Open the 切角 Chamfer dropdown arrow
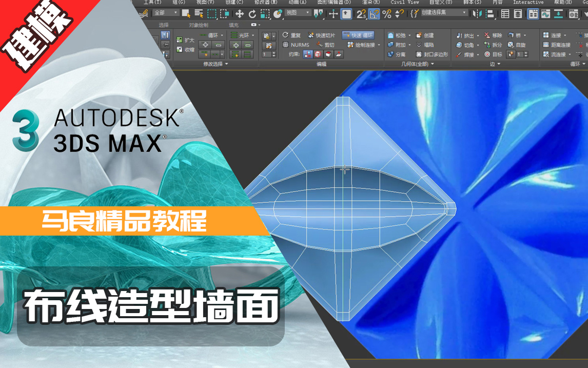This screenshot has height=368, width=588. point(478,45)
